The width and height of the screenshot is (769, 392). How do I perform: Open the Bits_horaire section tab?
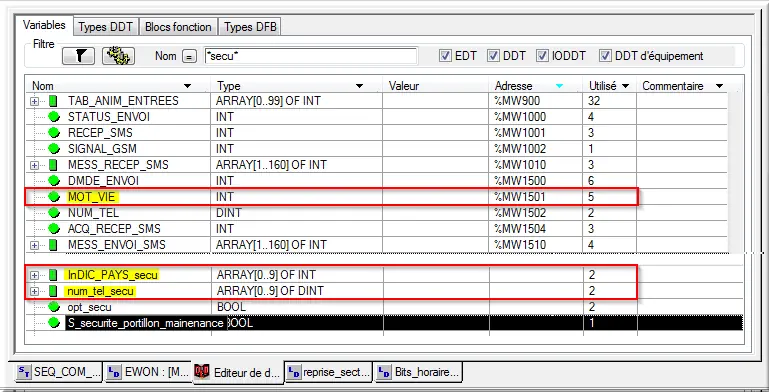point(418,372)
